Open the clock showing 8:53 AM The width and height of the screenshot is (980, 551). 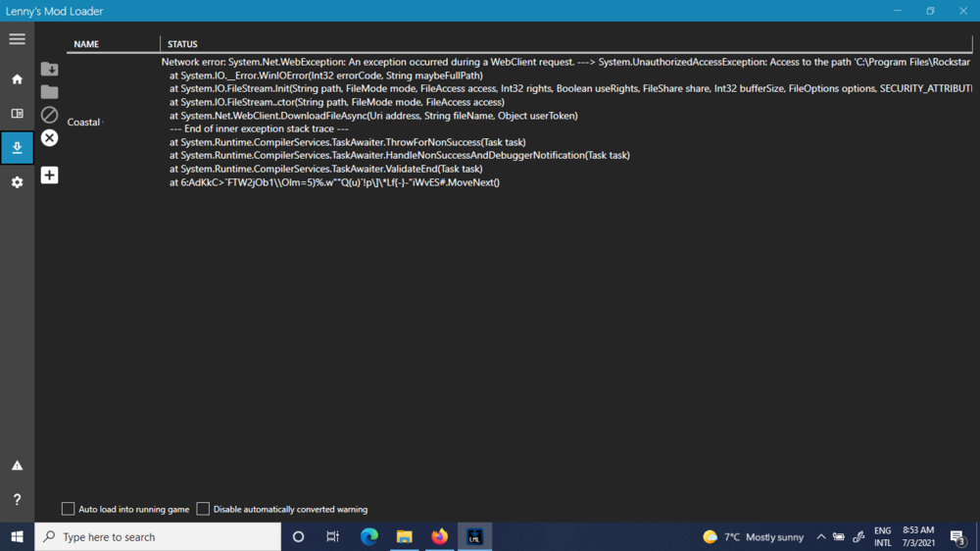pos(918,536)
